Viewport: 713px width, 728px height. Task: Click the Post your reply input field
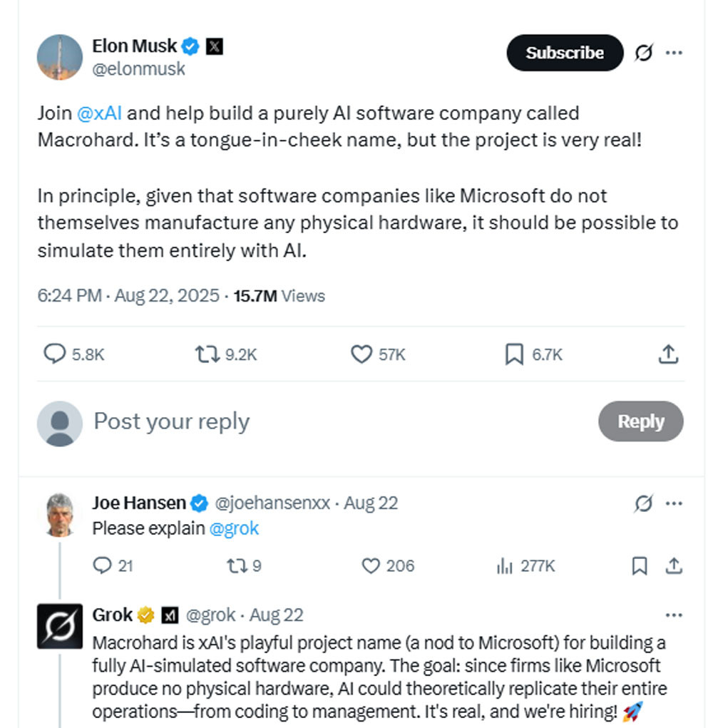171,421
